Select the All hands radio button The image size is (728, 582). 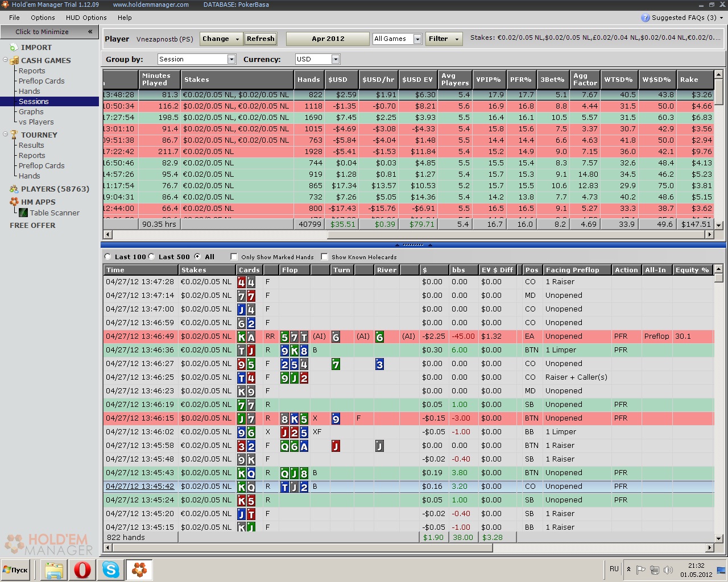click(197, 257)
